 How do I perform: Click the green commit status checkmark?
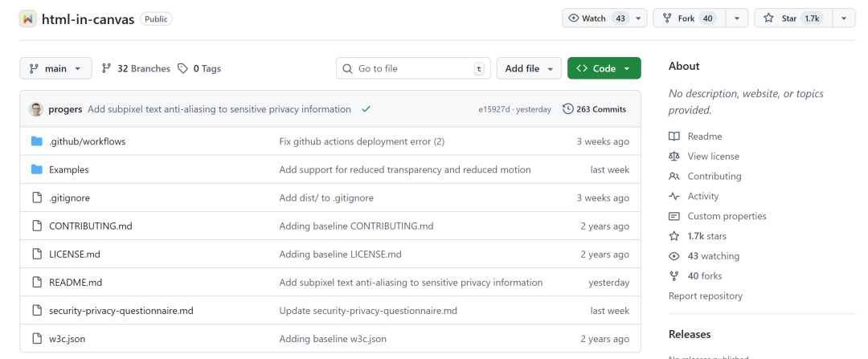366,109
